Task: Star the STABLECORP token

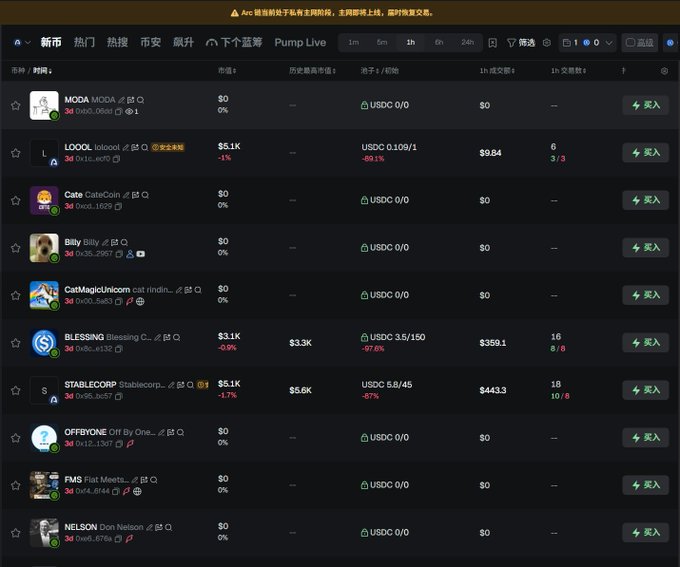Action: 16,390
